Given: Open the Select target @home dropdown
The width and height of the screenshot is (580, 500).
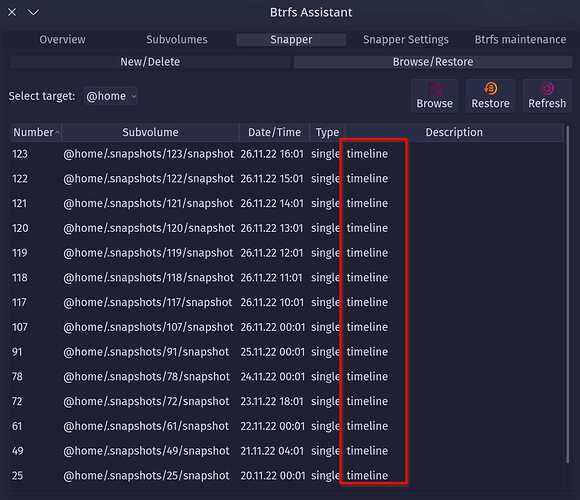Looking at the screenshot, I should point(110,96).
